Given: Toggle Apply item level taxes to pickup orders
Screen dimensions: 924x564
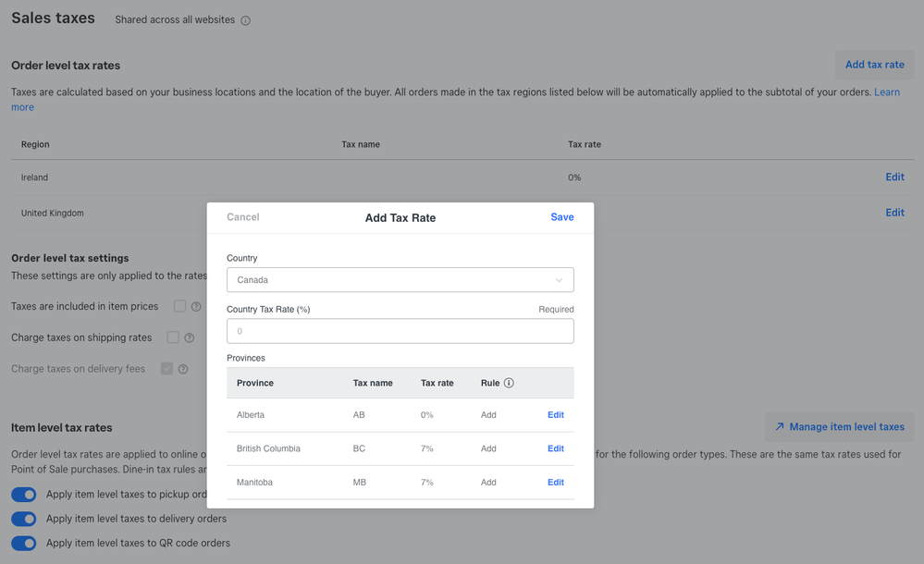Looking at the screenshot, I should tap(23, 495).
